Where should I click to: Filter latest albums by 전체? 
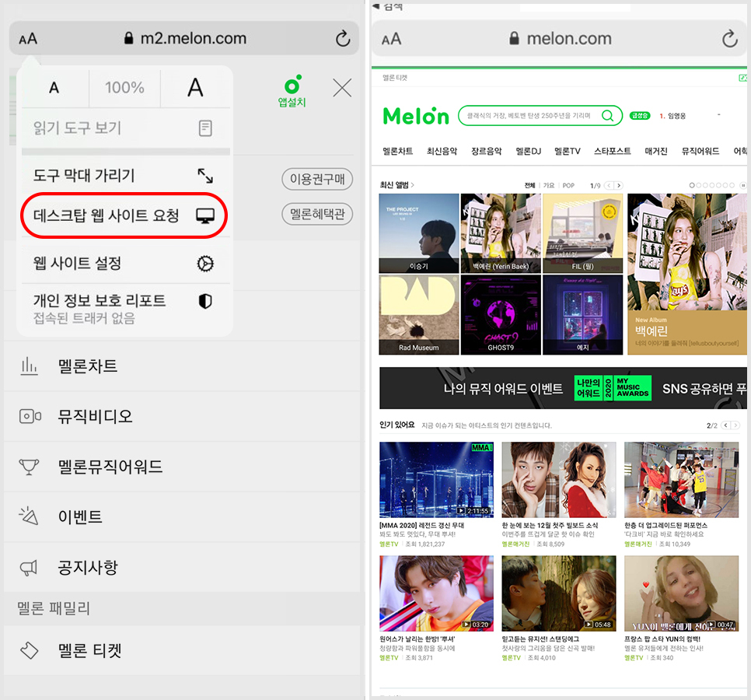click(529, 185)
